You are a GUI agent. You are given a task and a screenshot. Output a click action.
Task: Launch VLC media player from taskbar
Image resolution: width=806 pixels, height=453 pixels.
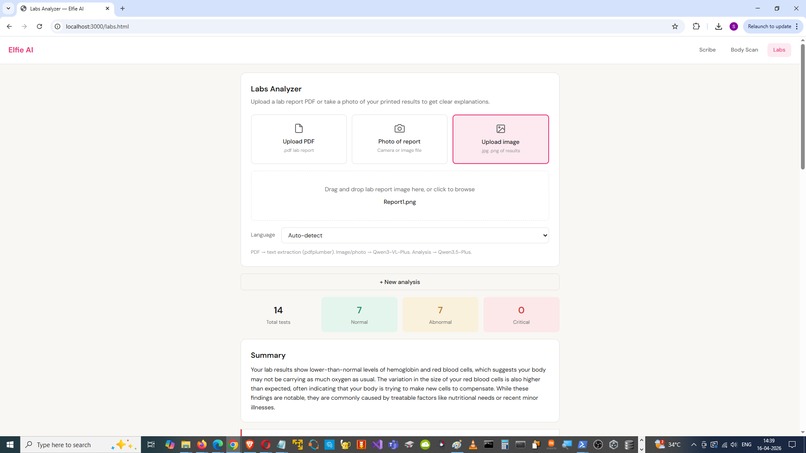(473, 444)
